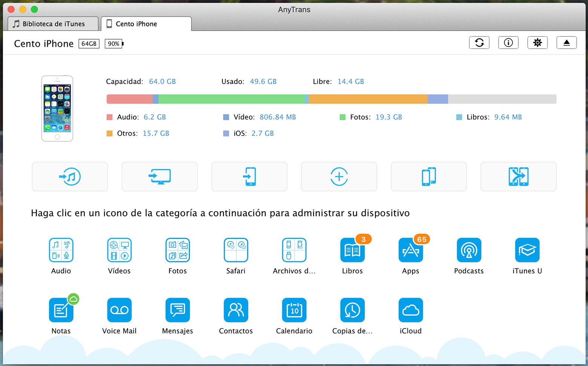Click the iPhone device thumbnail image
This screenshot has height=366, width=588.
[57, 109]
